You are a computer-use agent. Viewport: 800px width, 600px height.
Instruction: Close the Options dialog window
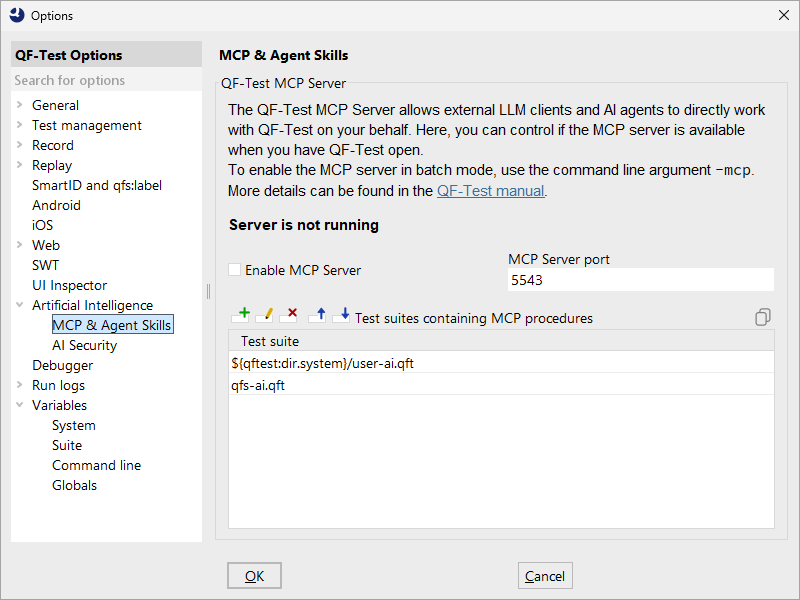tap(784, 15)
